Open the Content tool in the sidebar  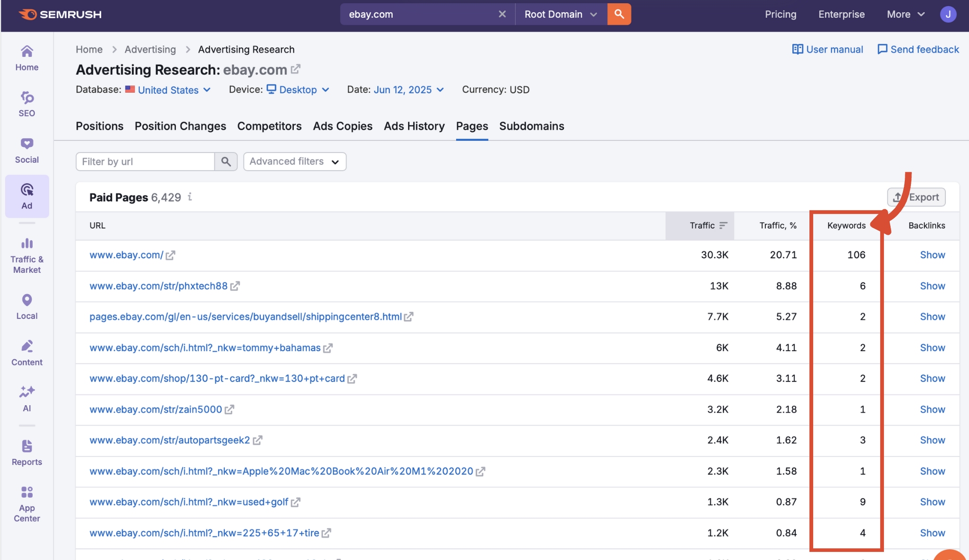coord(26,352)
